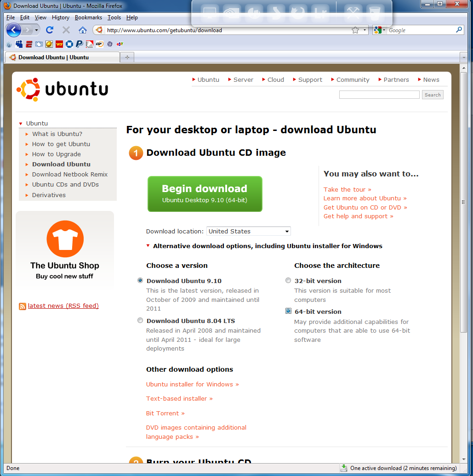Bookmark this page with the star icon
This screenshot has height=476, width=473.
[x=355, y=30]
